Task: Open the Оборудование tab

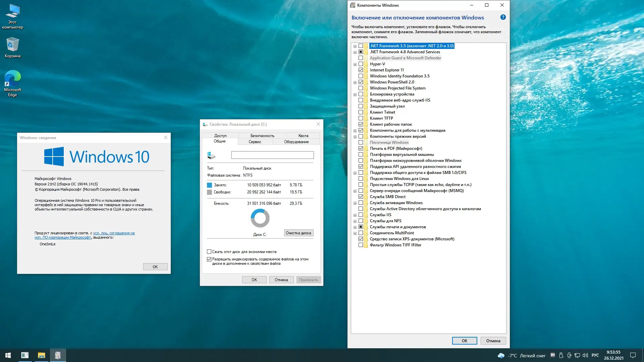Action: pos(296,142)
